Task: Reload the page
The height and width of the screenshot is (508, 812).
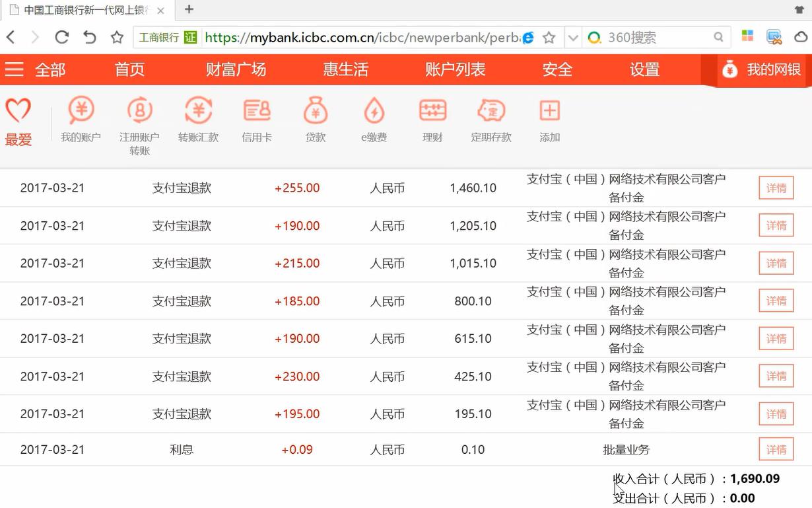Action: (x=61, y=38)
